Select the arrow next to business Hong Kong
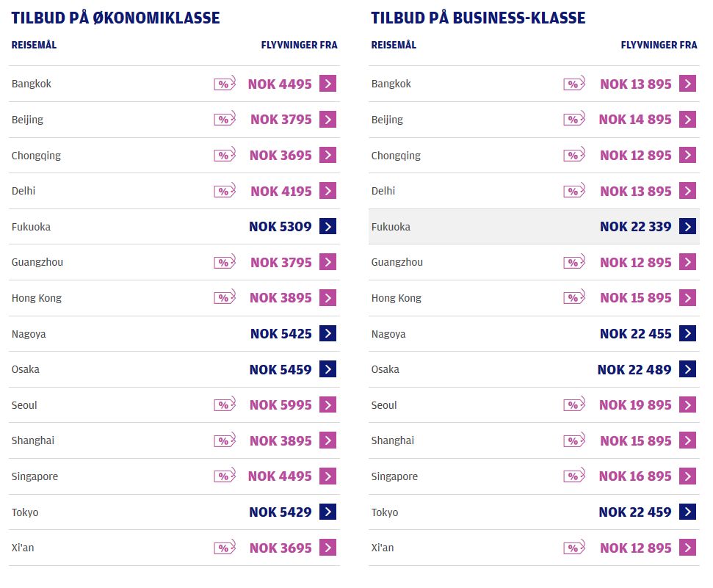 [687, 298]
